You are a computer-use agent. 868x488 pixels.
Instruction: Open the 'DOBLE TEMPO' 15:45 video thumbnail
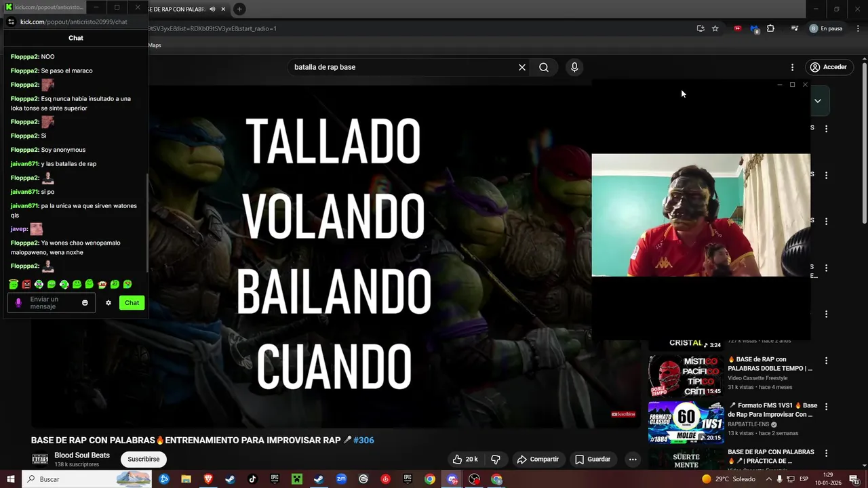pos(686,376)
